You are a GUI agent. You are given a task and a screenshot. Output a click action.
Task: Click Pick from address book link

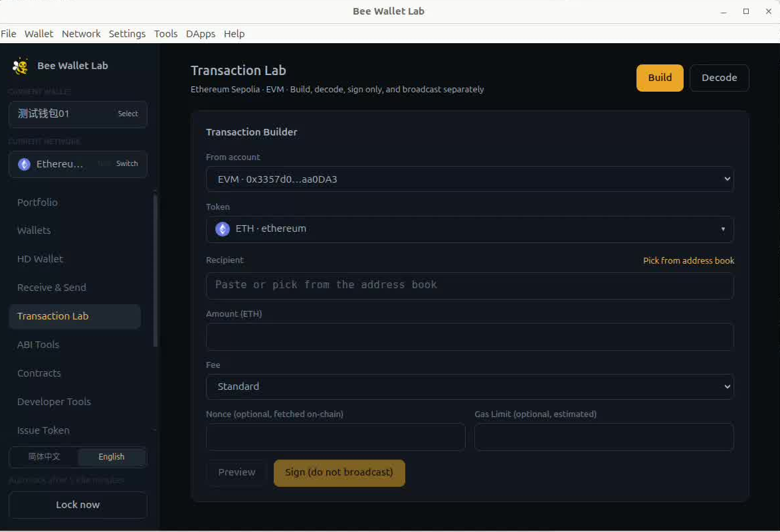pyautogui.click(x=688, y=261)
